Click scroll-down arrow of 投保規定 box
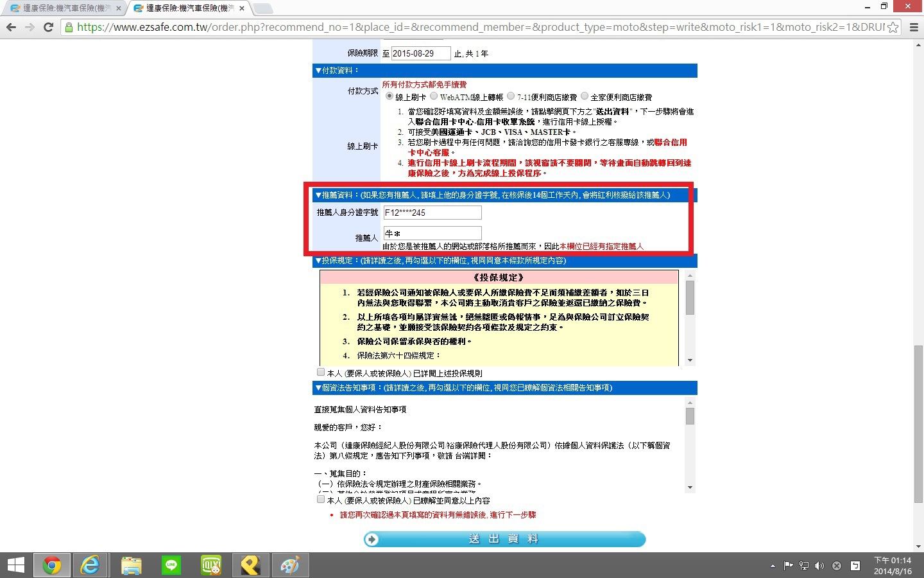The image size is (924, 578). coord(690,360)
